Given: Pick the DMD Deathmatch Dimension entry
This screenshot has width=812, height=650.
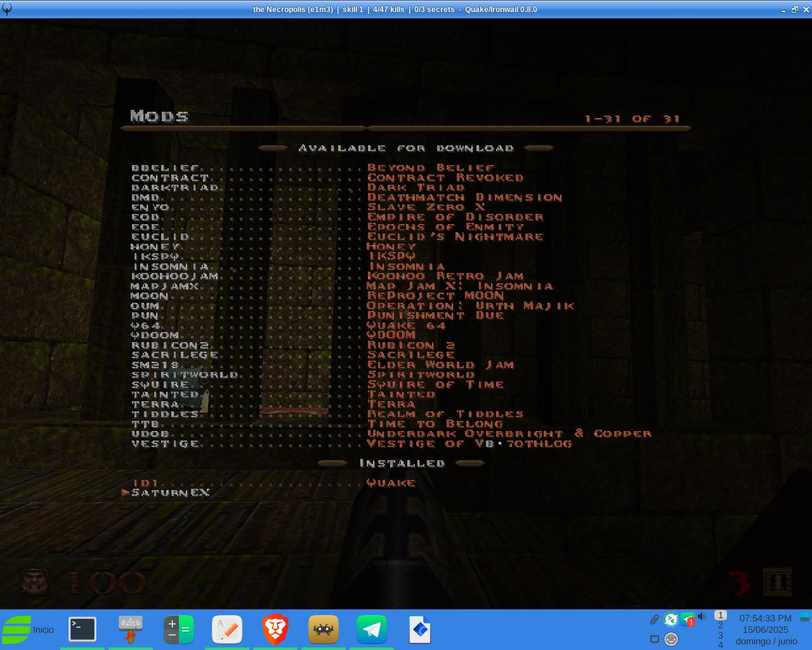Looking at the screenshot, I should click(347, 197).
